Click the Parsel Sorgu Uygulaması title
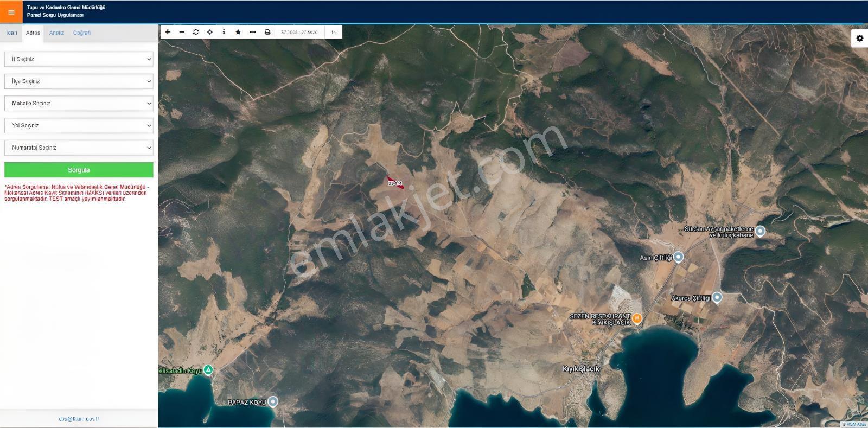The width and height of the screenshot is (868, 428). click(55, 15)
